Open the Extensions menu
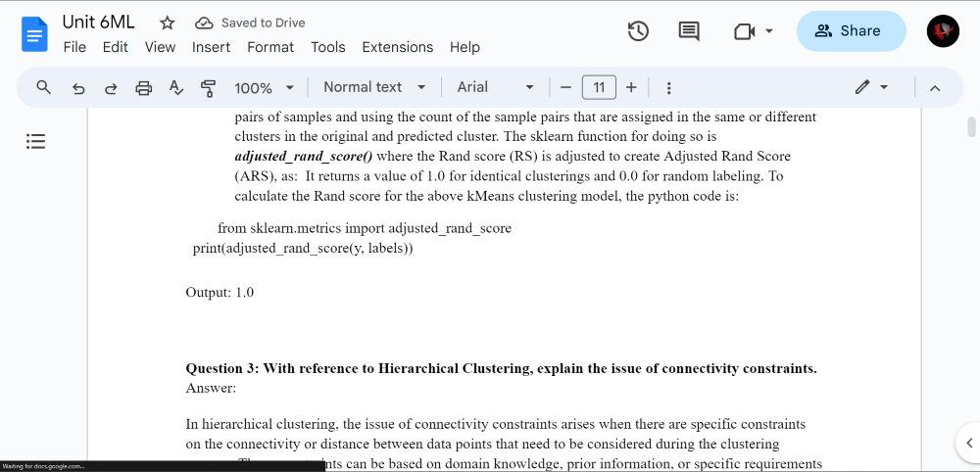980x472 pixels. tap(398, 47)
